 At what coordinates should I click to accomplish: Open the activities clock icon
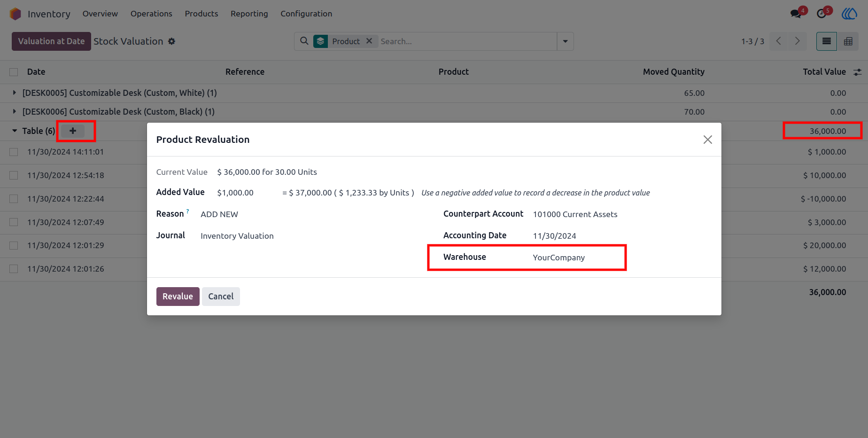pyautogui.click(x=821, y=14)
